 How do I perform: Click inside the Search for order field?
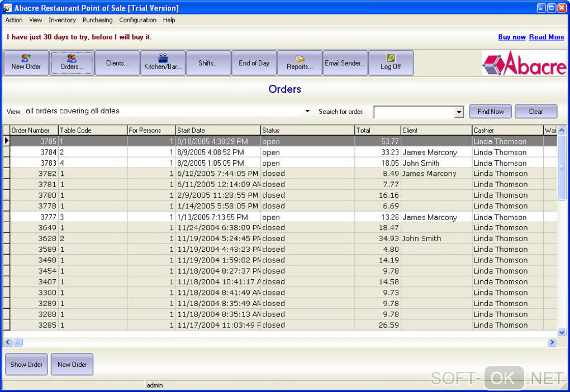[414, 112]
